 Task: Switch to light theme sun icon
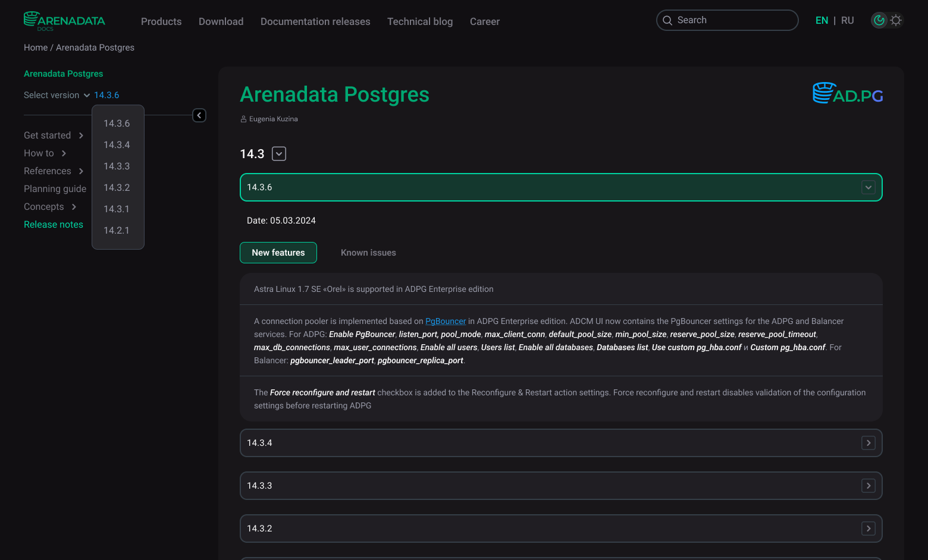(896, 20)
